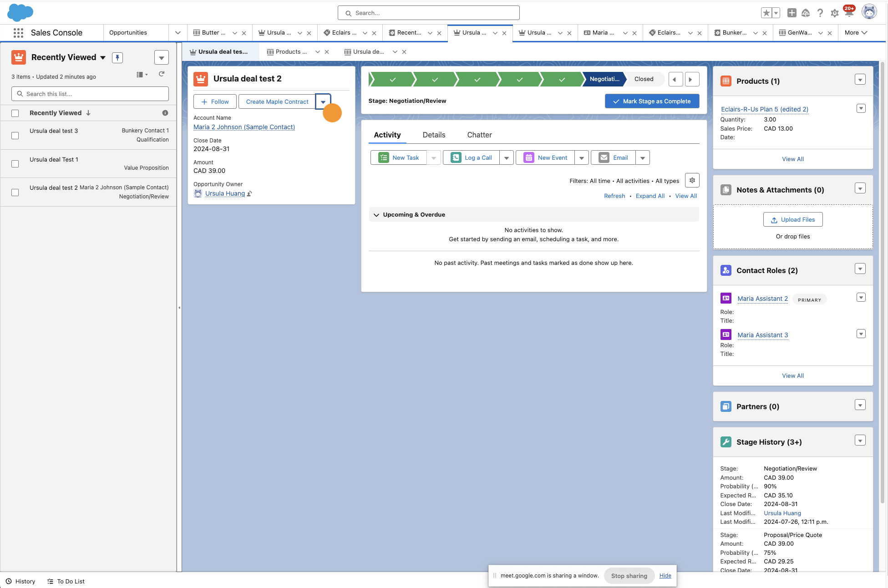Refresh the Recently Viewed list

pos(162,74)
